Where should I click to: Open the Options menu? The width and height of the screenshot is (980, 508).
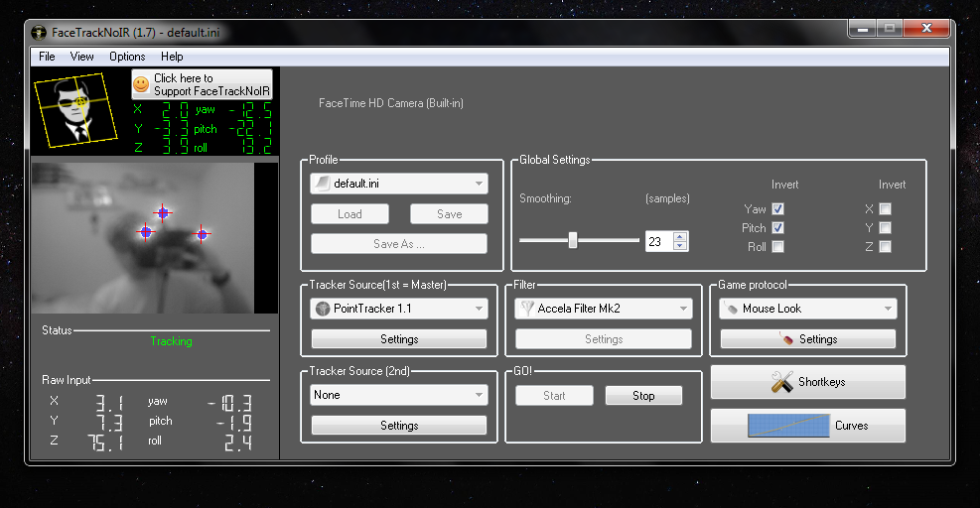127,57
